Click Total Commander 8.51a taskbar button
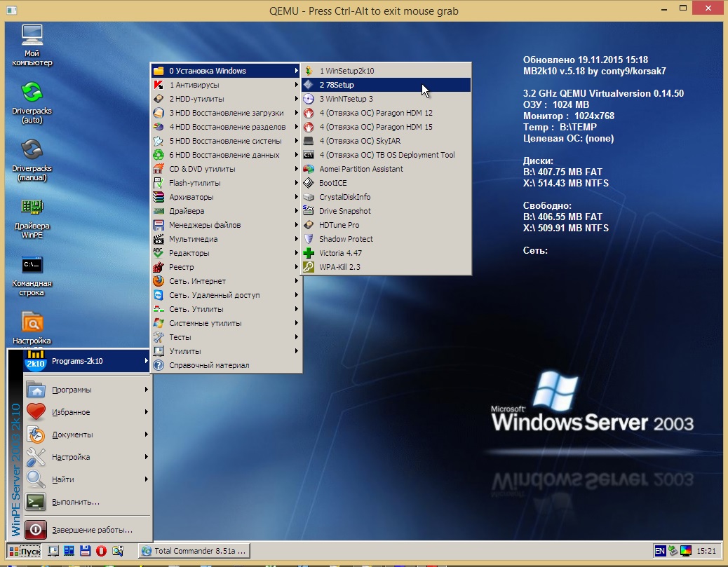This screenshot has height=567, width=728. [x=194, y=551]
